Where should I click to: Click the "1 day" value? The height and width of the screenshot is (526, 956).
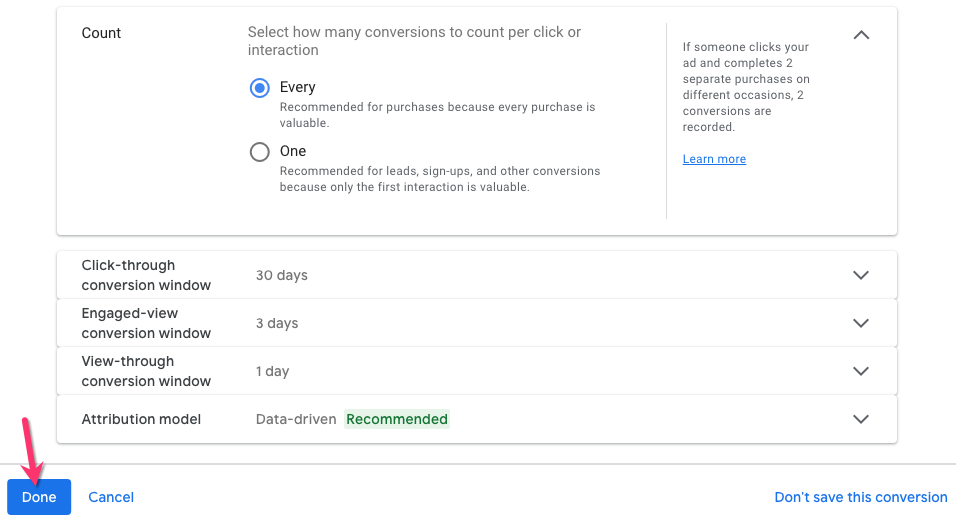[x=272, y=371]
